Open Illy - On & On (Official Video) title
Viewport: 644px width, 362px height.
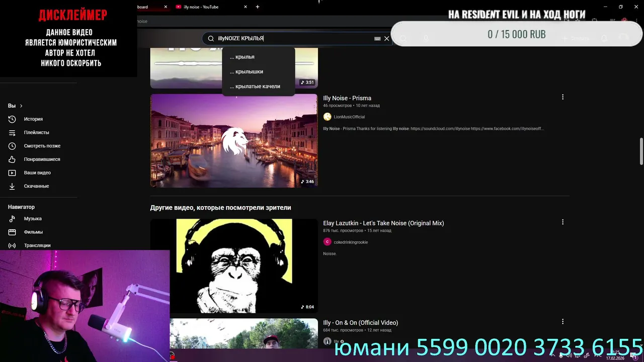pos(360,323)
